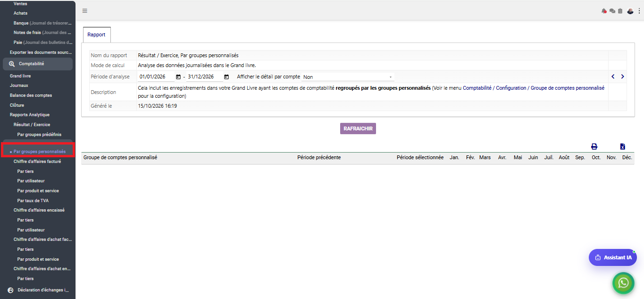The width and height of the screenshot is (644, 299).
Task: Open Grand livre in sidebar
Action: click(20, 76)
